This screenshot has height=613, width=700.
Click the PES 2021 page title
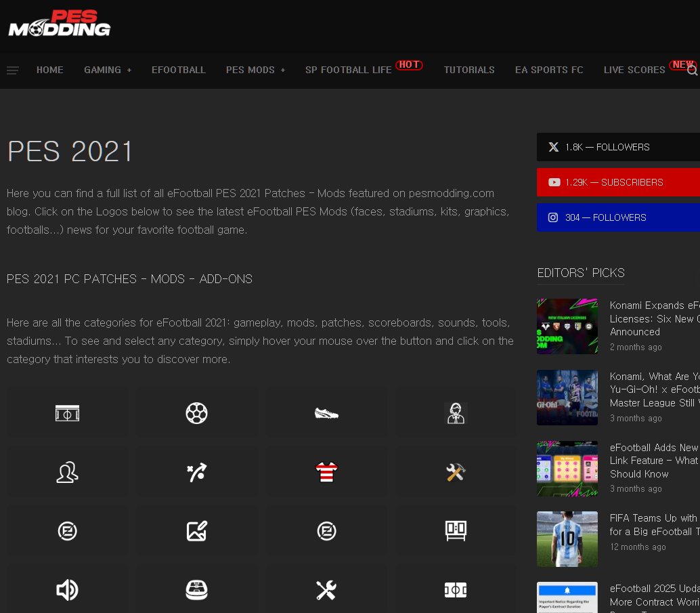[70, 152]
